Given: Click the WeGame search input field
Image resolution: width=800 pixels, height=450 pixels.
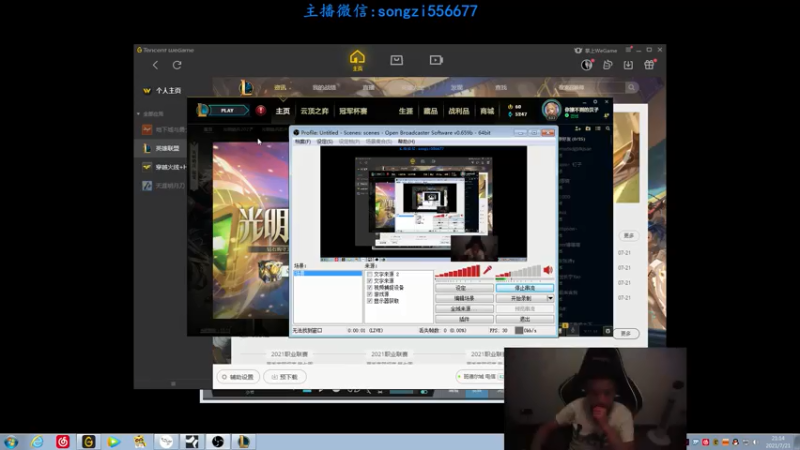Looking at the screenshot, I should pos(590,87).
